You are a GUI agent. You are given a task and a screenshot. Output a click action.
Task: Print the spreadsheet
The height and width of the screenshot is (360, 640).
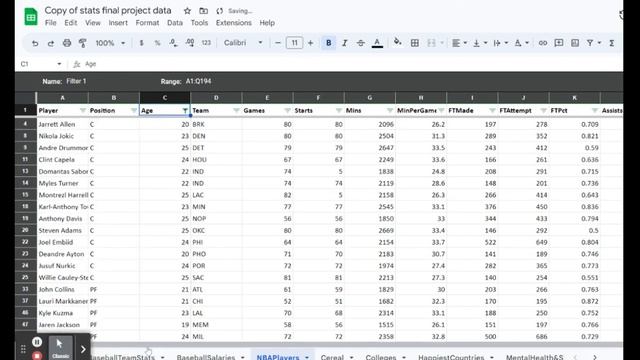tap(67, 43)
